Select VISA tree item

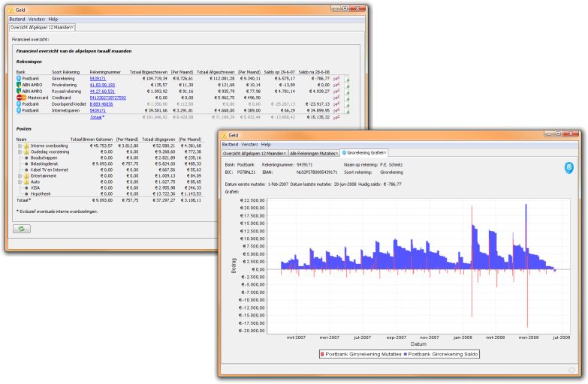35,187
